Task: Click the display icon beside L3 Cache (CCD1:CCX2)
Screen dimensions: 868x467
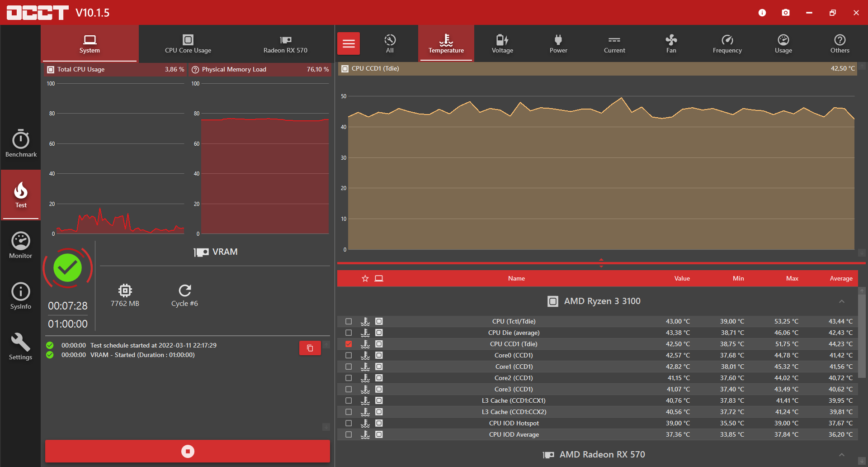Action: point(379,412)
